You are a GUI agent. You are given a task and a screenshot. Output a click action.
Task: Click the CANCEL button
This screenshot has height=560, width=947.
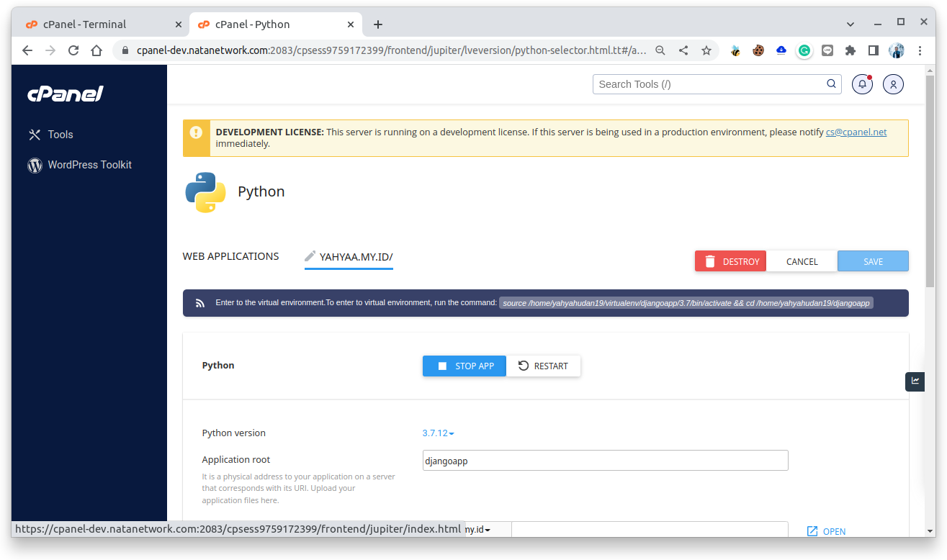(802, 261)
